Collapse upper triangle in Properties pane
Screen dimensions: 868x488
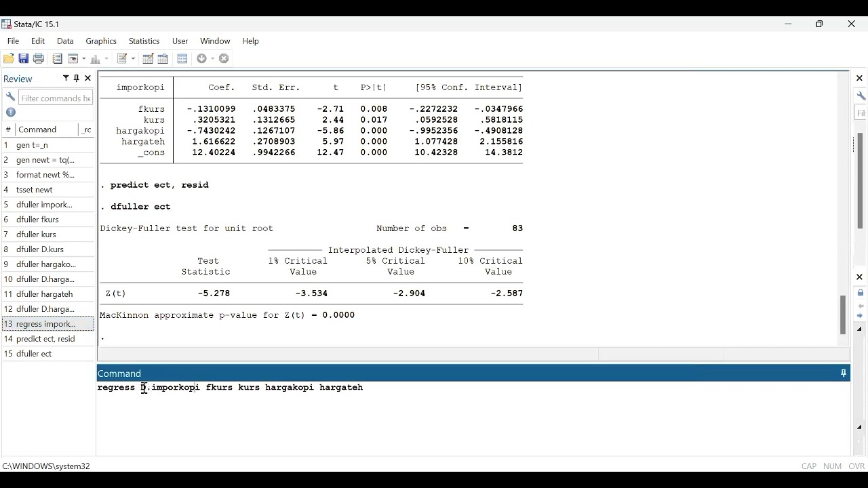(x=860, y=329)
